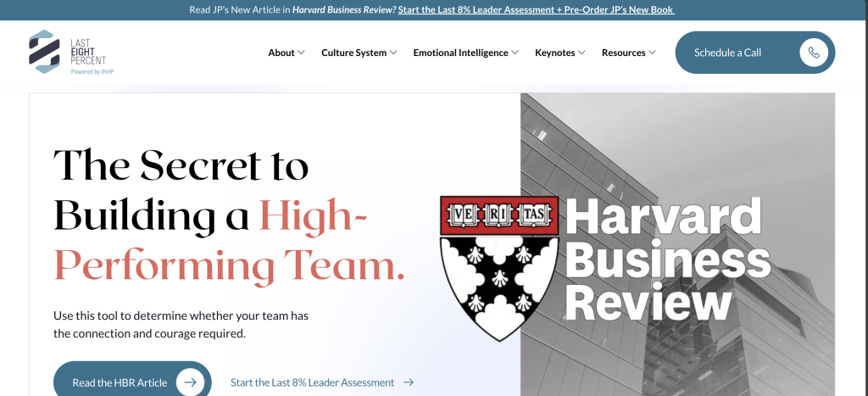The height and width of the screenshot is (396, 868).
Task: Open the Emotional Intelligence menu label
Action: tap(460, 53)
